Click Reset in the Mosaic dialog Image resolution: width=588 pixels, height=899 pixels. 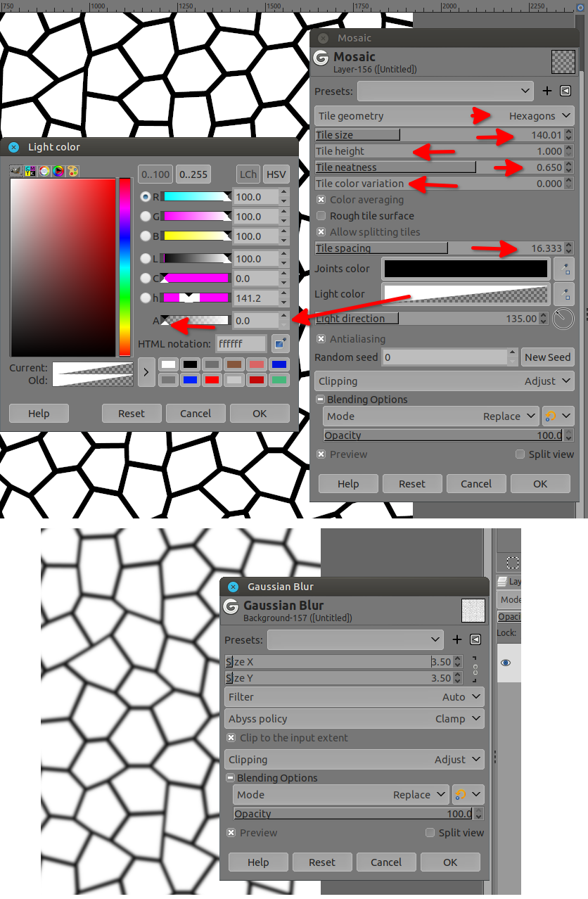tap(412, 484)
